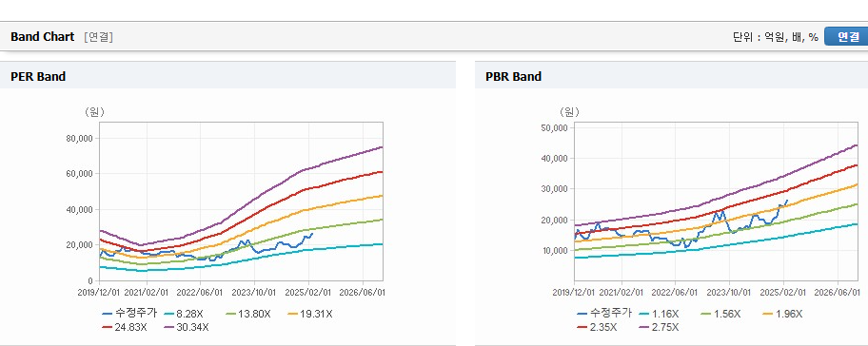868x346 pixels.
Task: Toggle 1.96X band in PBR legend
Action: click(782, 314)
